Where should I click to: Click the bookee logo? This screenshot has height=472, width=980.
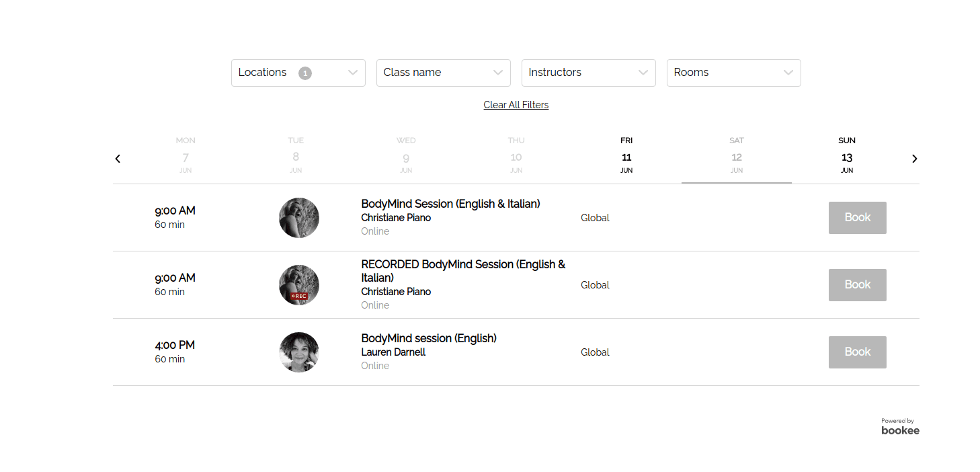pyautogui.click(x=900, y=430)
